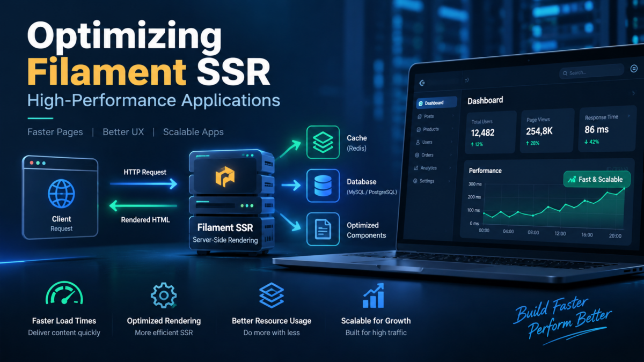Expand the Orders menu chevron
The height and width of the screenshot is (362, 644).
(x=451, y=155)
